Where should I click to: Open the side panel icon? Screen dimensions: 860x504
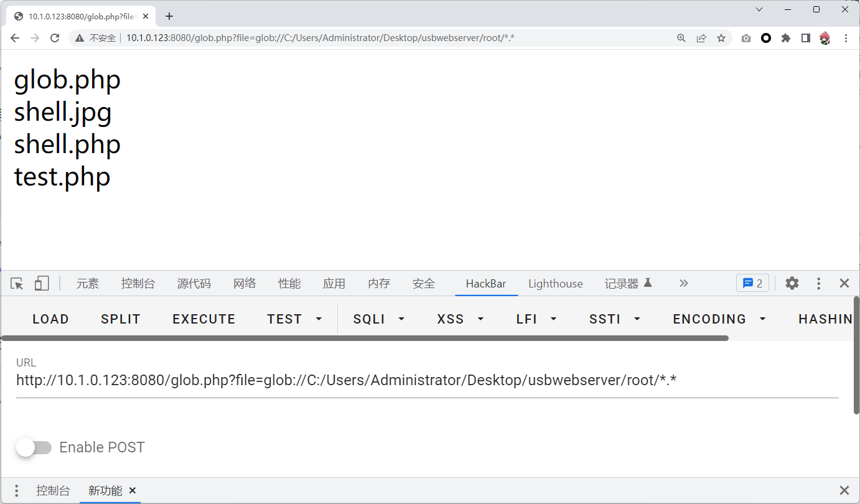pyautogui.click(x=806, y=38)
